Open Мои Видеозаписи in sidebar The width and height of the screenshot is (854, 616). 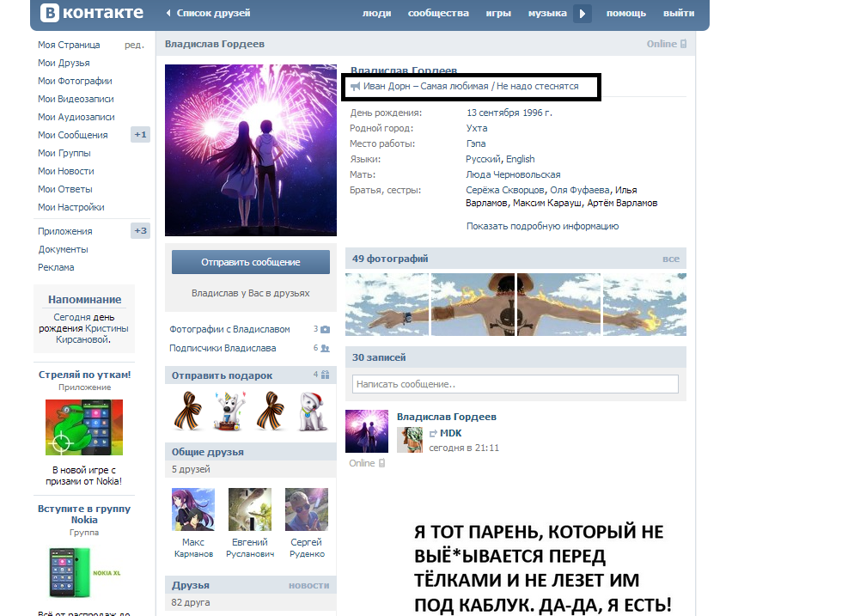coord(76,99)
